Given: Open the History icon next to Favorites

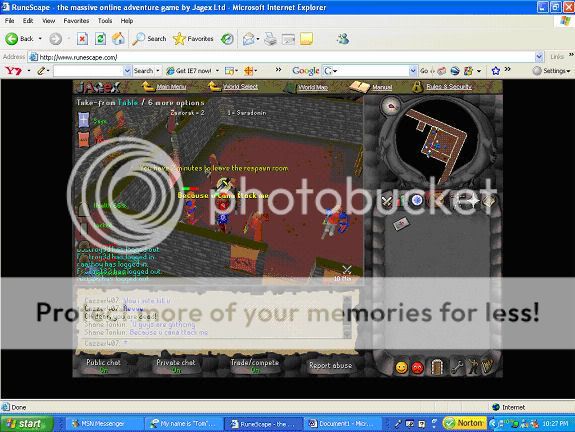Looking at the screenshot, I should click(x=227, y=39).
